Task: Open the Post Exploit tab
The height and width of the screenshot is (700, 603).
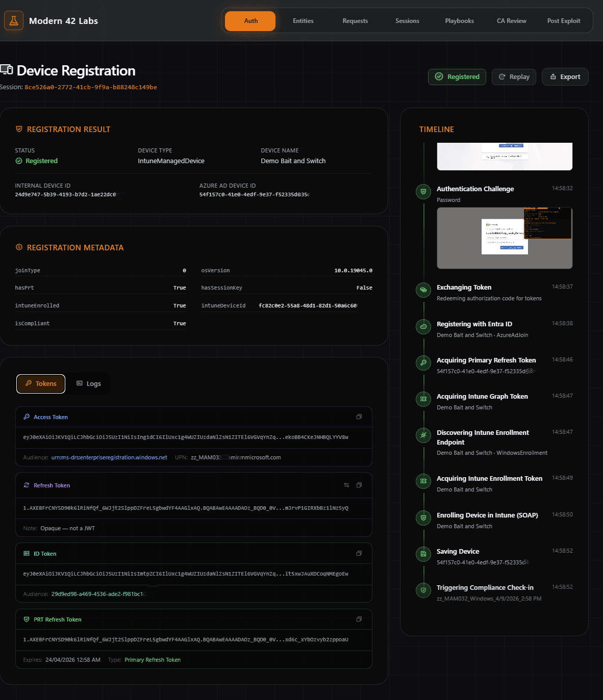Action: click(x=564, y=21)
